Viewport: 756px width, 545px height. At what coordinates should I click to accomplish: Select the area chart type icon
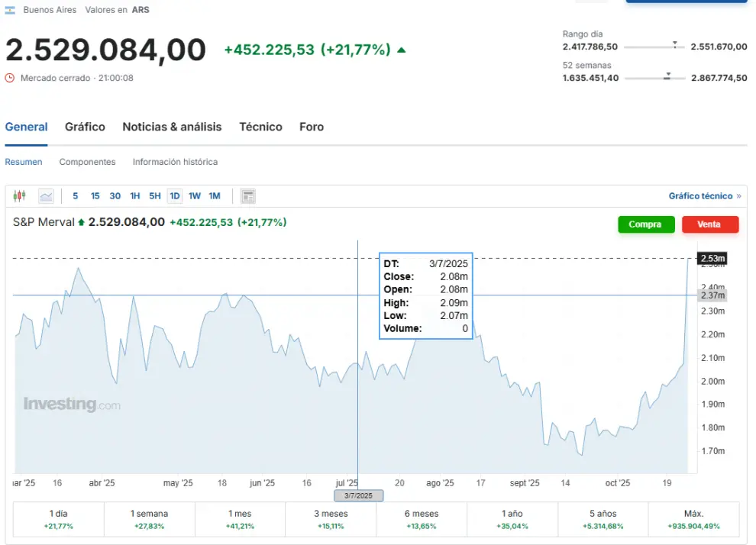[x=47, y=196]
